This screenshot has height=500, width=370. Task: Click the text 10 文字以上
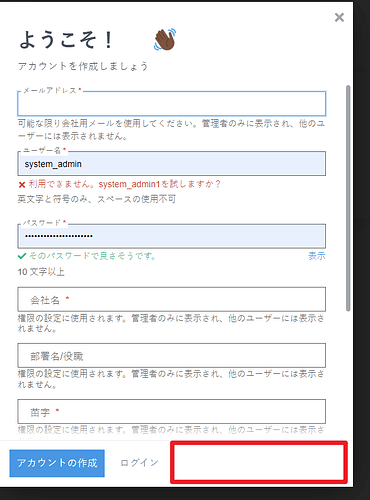pyautogui.click(x=41, y=272)
